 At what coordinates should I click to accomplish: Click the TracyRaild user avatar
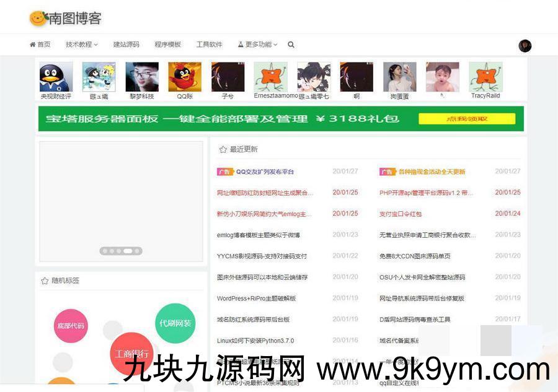(x=485, y=77)
